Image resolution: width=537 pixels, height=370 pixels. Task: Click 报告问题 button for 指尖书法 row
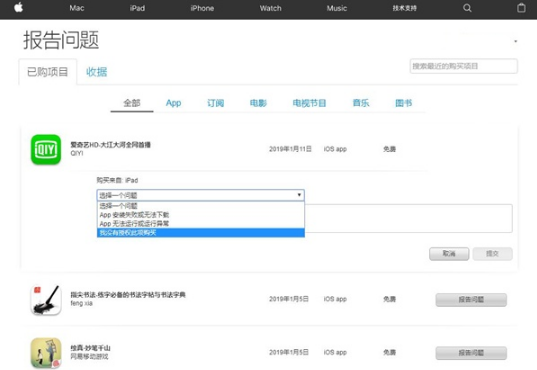tap(471, 300)
